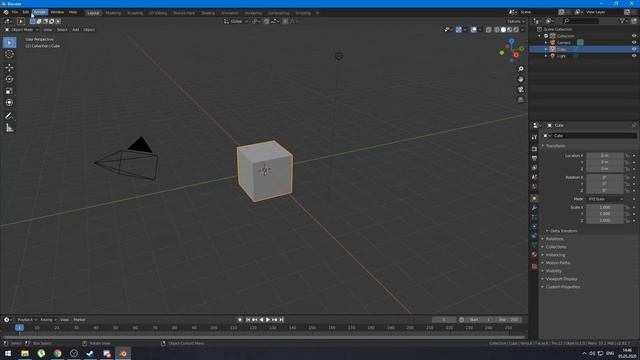This screenshot has width=640, height=360.
Task: Choose the Move tool
Action: [9, 68]
